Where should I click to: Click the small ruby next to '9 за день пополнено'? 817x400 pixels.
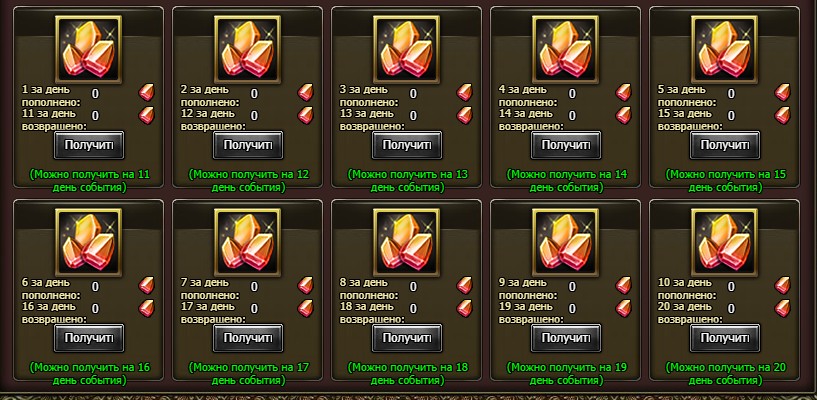(623, 285)
